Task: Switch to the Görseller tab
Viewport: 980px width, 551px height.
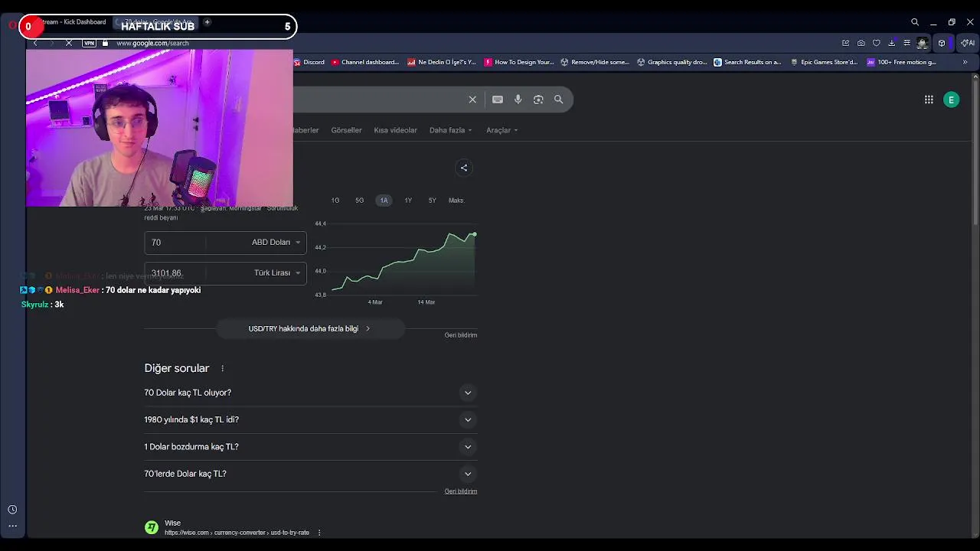Action: click(346, 130)
